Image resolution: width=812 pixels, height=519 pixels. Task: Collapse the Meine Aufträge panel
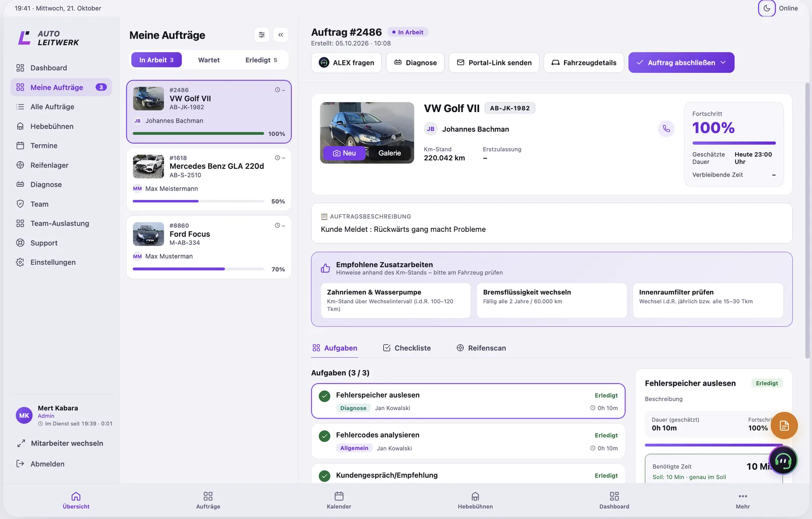click(281, 35)
